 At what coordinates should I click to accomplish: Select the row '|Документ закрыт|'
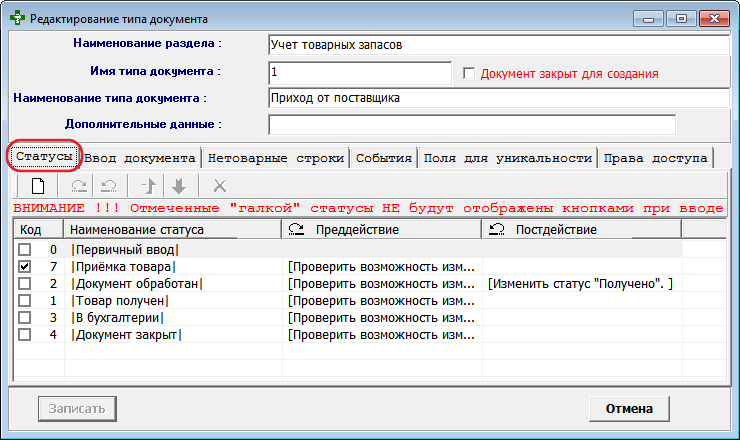click(x=348, y=334)
